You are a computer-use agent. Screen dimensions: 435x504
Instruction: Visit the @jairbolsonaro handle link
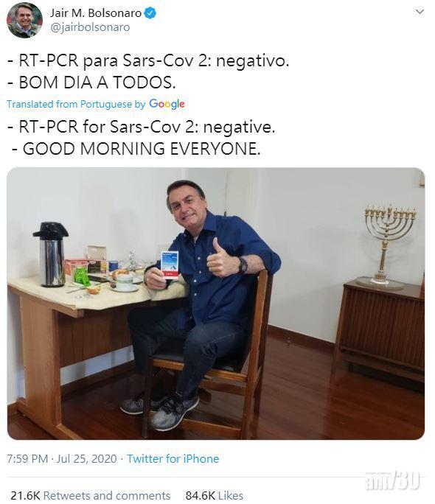tap(90, 27)
